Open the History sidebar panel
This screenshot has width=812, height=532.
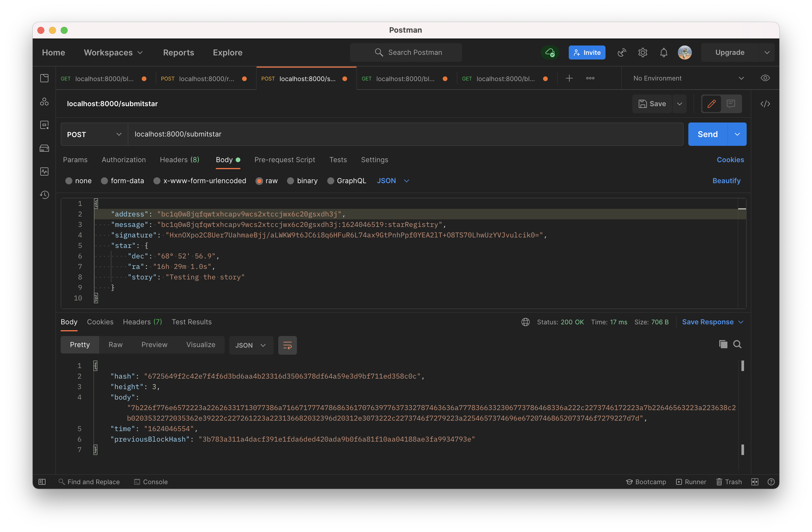[44, 195]
